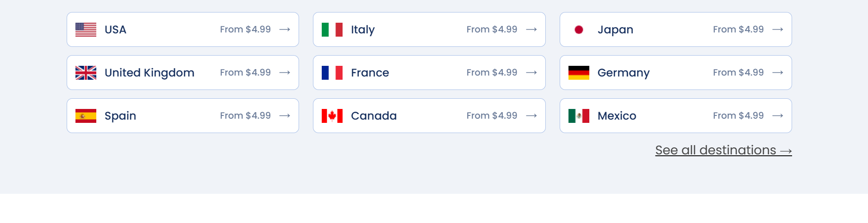Click the France flag icon

(x=332, y=73)
